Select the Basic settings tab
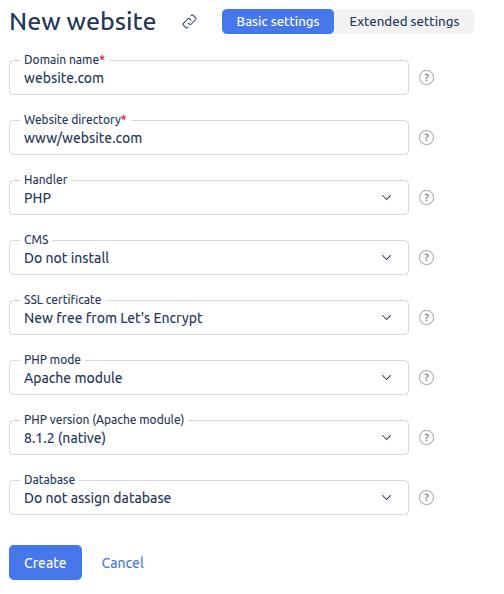Viewport: 504px width, 594px height. pyautogui.click(x=278, y=22)
